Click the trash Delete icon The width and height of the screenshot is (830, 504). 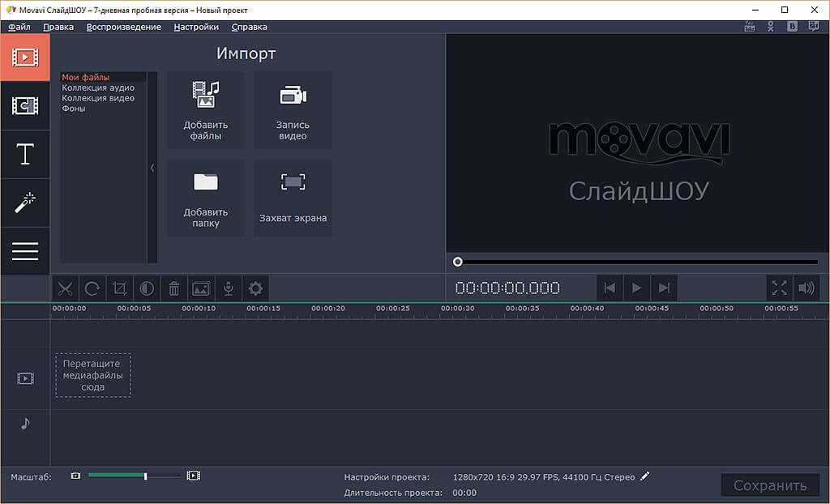point(174,288)
